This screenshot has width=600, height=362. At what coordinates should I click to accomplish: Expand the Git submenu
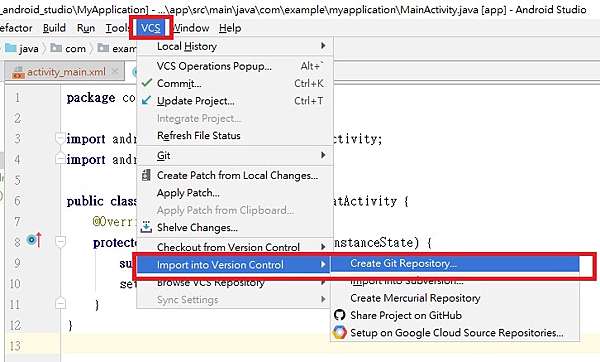point(235,156)
